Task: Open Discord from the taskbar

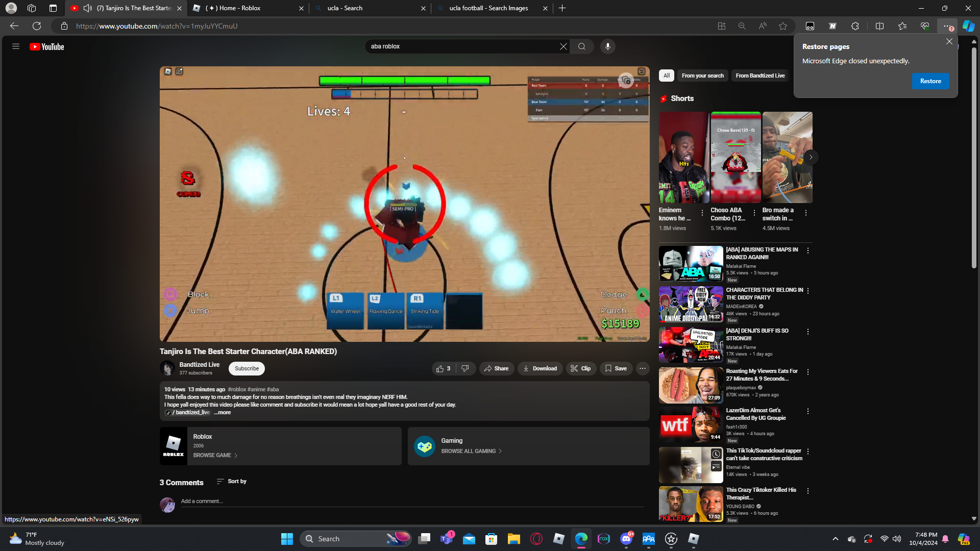Action: [626, 539]
